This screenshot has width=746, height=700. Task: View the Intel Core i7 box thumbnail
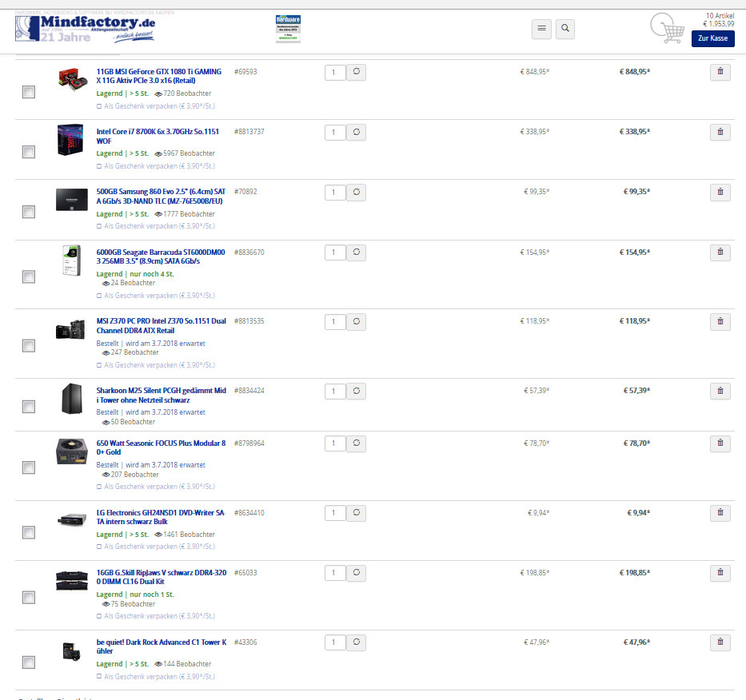tap(70, 140)
